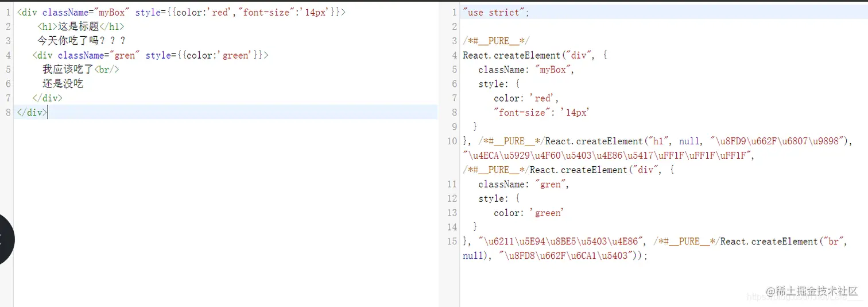Click the text 还是没吃 in source editor
The width and height of the screenshot is (868, 307).
(63, 84)
